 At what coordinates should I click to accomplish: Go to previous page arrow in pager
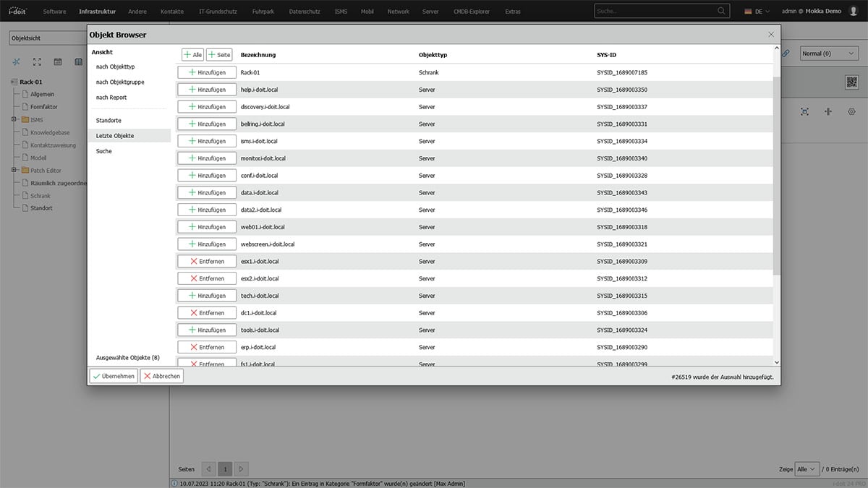[x=208, y=469]
